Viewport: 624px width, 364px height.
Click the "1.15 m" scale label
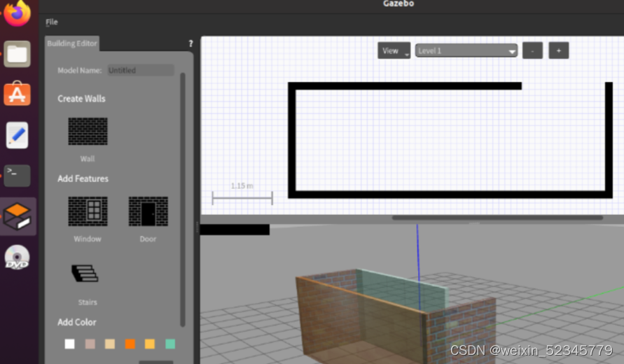pyautogui.click(x=242, y=185)
